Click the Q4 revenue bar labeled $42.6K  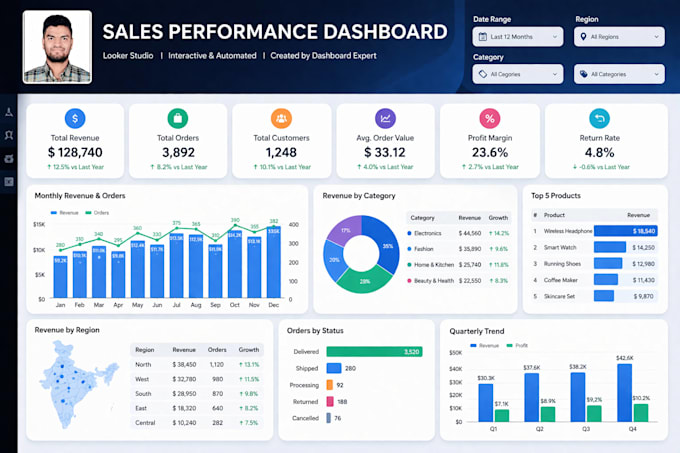click(624, 393)
